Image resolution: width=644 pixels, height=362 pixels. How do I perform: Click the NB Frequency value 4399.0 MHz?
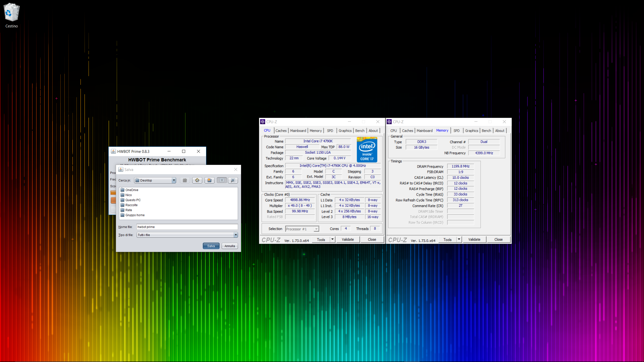coord(484,153)
